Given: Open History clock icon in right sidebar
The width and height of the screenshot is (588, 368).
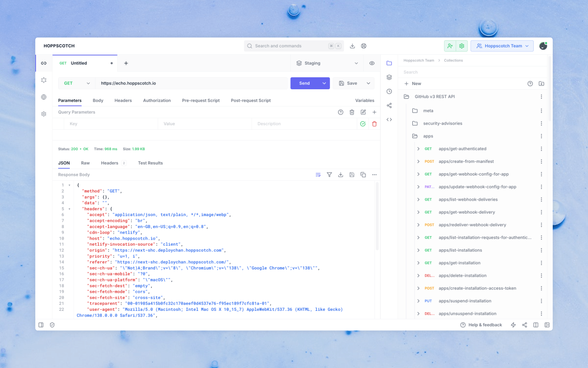Looking at the screenshot, I should [x=389, y=91].
